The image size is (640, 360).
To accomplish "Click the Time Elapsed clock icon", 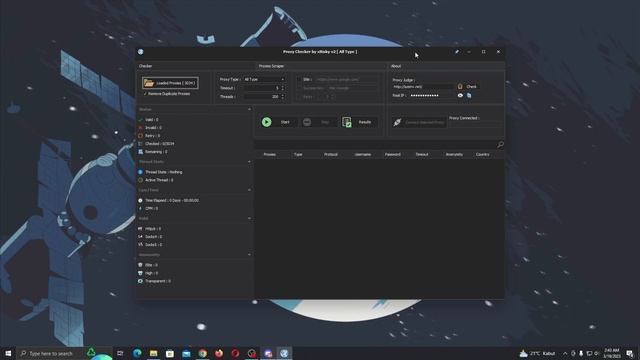I will [x=140, y=200].
